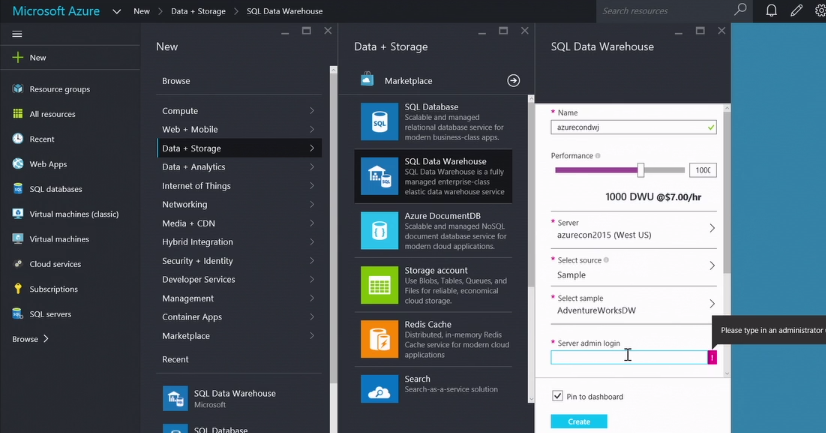
Task: Select the Azure DocumentDB icon
Action: 379,230
